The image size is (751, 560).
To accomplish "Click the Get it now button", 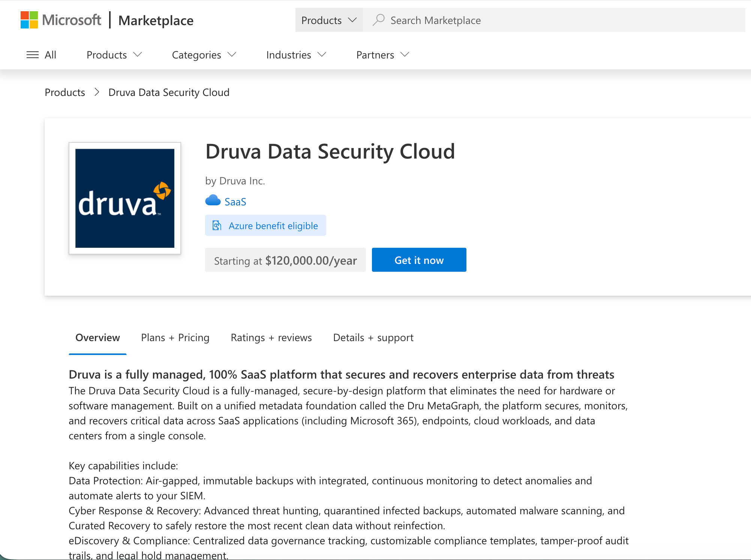I will click(x=419, y=260).
